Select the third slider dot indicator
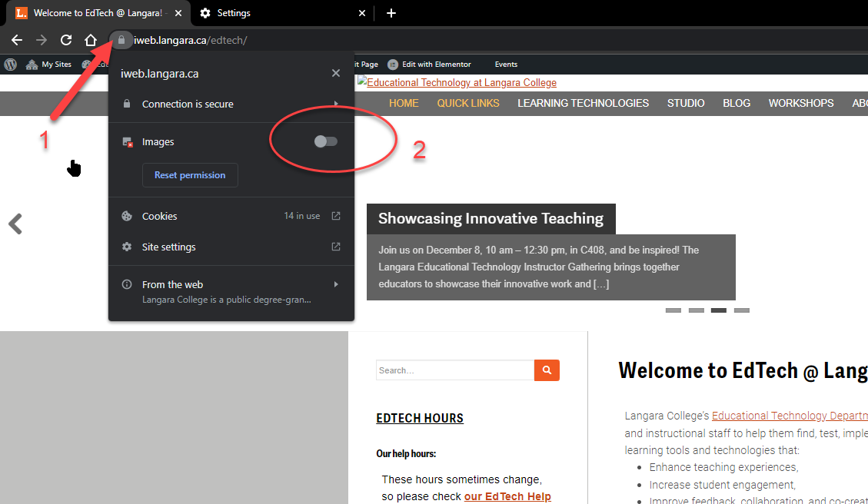This screenshot has width=868, height=504. point(719,310)
